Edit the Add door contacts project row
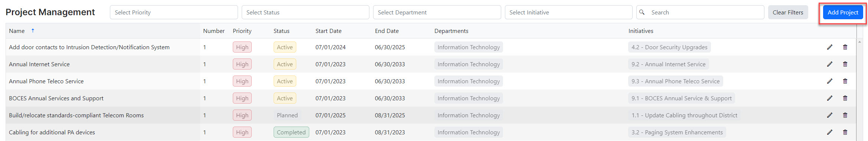 pos(829,47)
